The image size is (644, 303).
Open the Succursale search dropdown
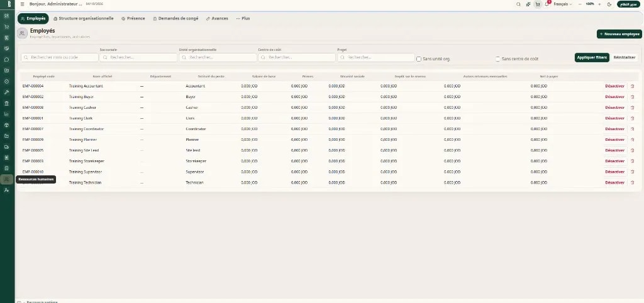pos(138,57)
